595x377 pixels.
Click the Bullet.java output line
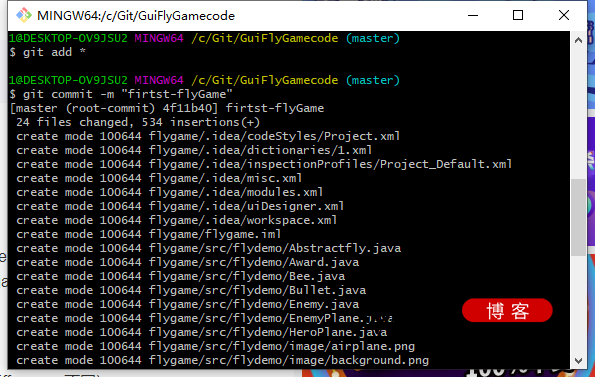pos(191,290)
